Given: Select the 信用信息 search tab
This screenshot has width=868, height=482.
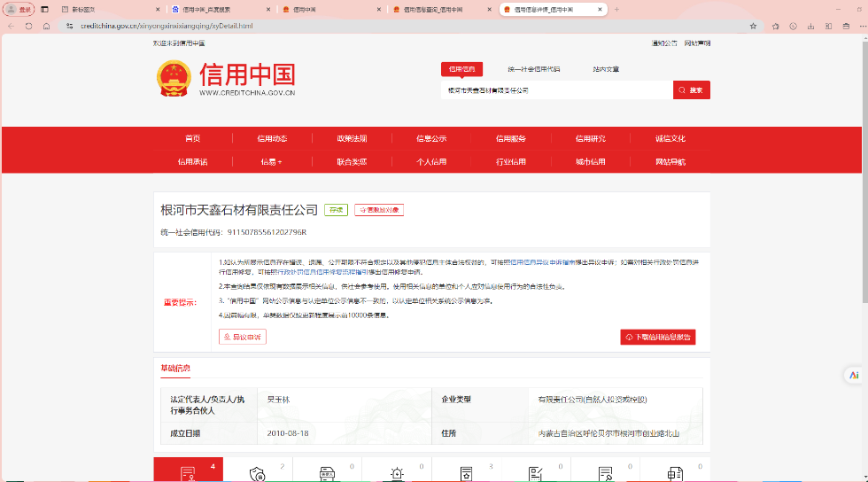Looking at the screenshot, I should coord(461,69).
